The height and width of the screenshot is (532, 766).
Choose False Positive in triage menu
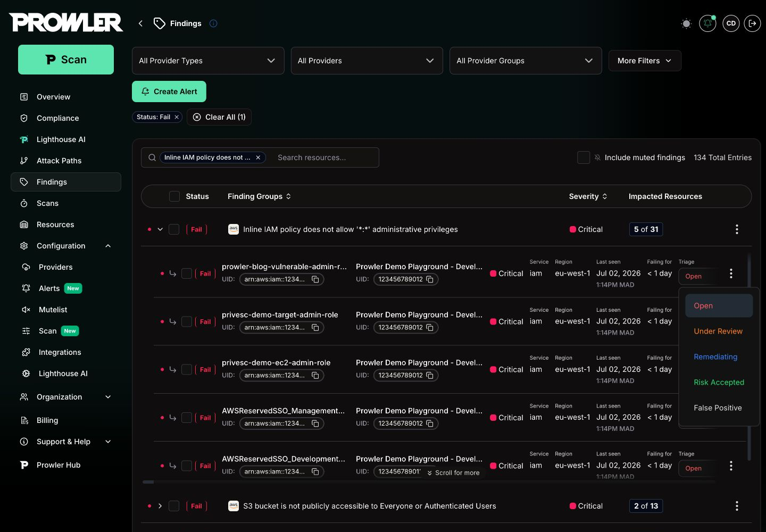(719, 408)
